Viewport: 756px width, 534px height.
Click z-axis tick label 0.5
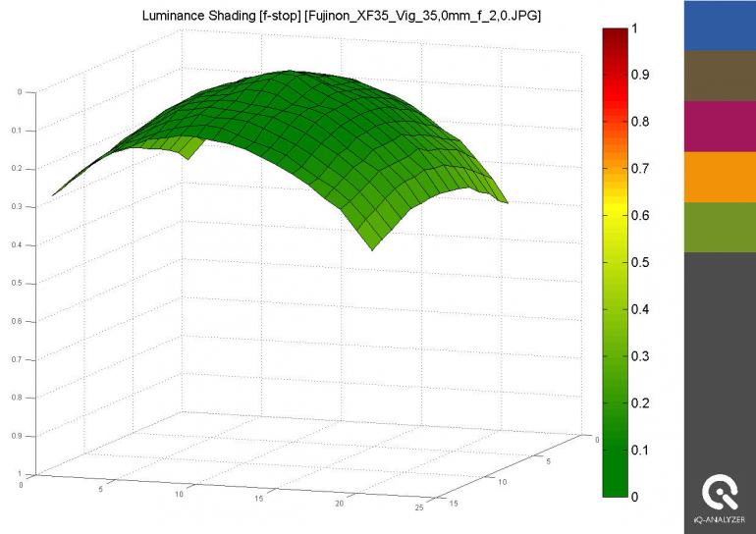[17, 283]
